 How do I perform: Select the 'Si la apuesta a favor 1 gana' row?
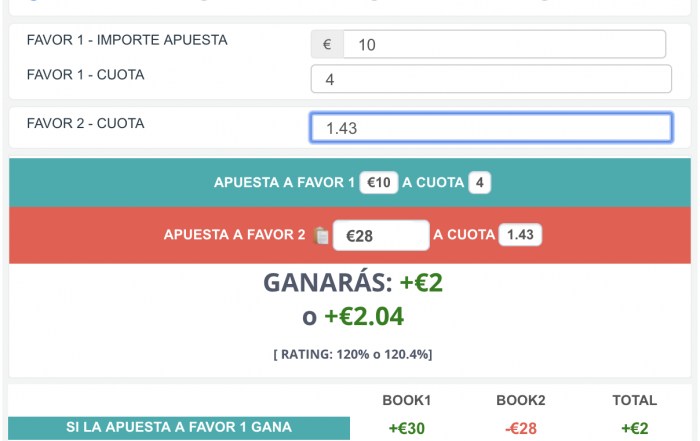tap(179, 427)
